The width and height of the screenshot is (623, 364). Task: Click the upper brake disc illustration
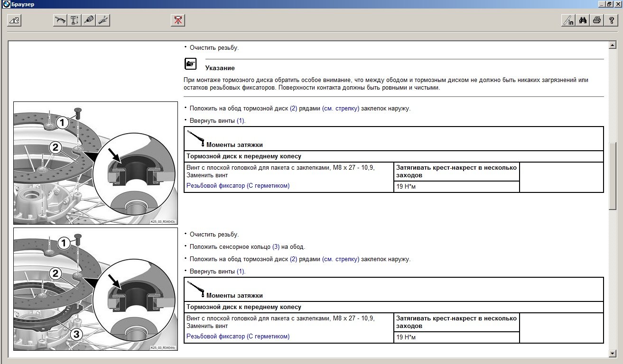click(x=95, y=163)
